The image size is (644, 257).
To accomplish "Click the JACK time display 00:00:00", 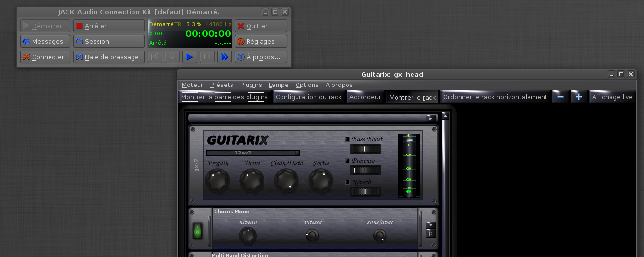I will (208, 34).
